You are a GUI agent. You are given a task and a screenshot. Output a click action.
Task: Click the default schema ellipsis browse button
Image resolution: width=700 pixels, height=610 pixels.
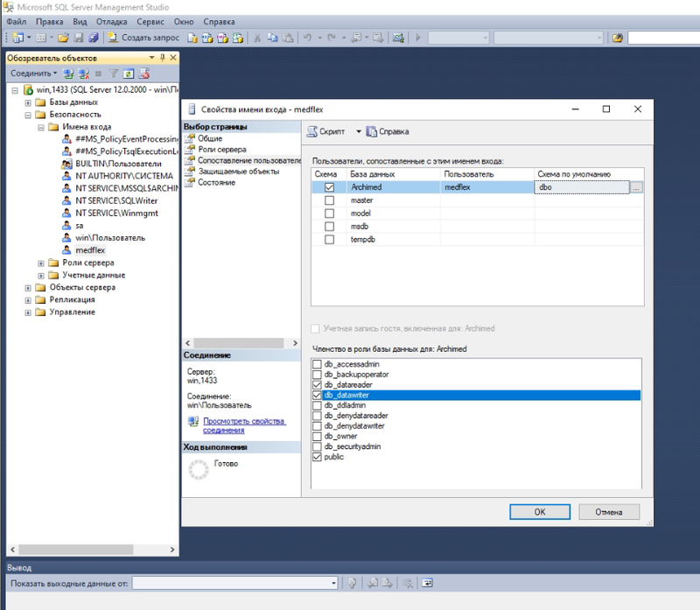636,187
